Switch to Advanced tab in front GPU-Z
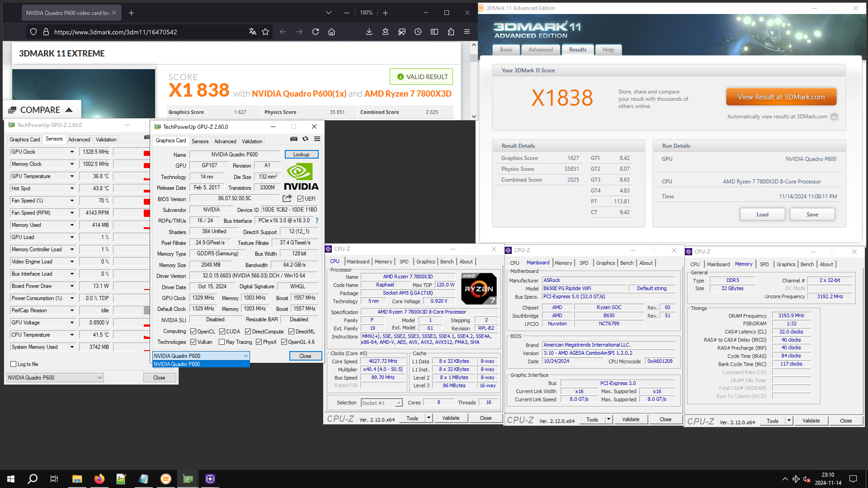The width and height of the screenshot is (868, 488). coord(225,141)
